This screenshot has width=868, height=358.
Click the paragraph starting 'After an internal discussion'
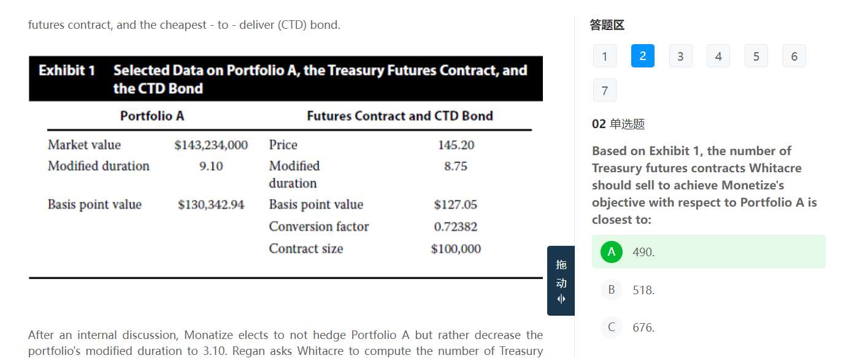point(285,343)
